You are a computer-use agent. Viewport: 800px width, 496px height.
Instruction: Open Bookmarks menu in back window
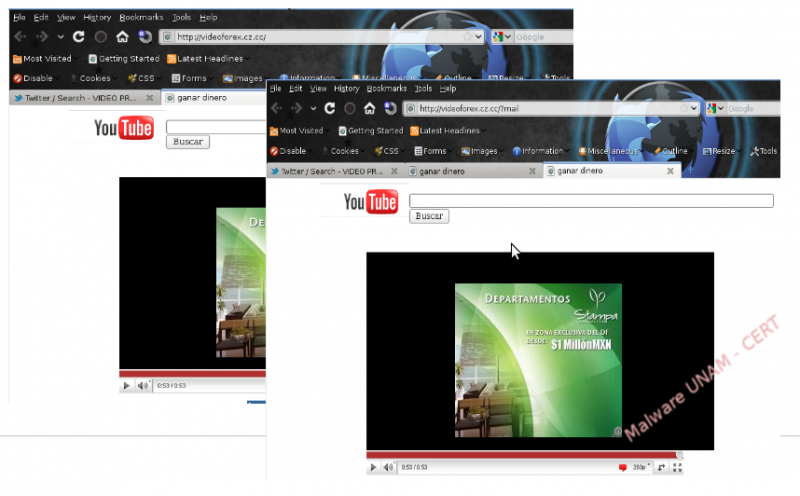point(141,17)
